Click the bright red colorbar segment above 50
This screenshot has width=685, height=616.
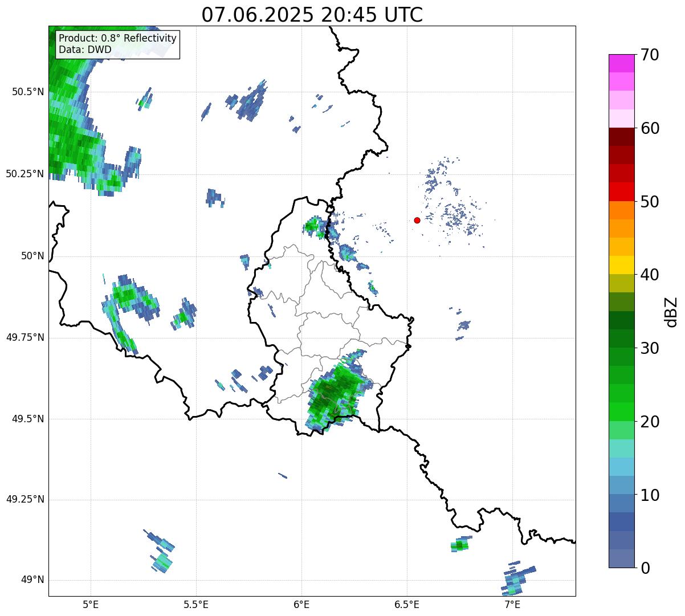[622, 191]
